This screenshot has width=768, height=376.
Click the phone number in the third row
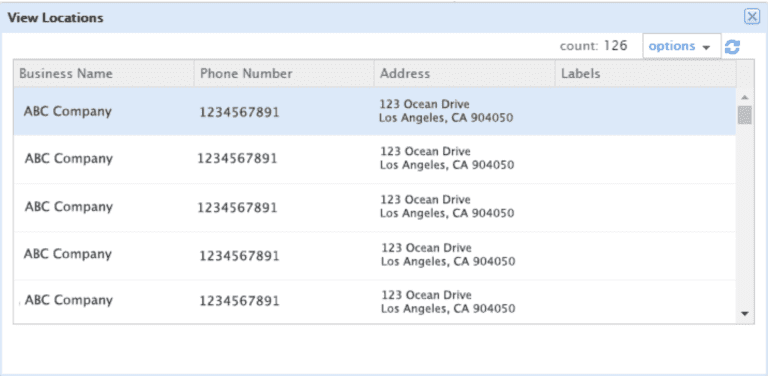click(237, 208)
